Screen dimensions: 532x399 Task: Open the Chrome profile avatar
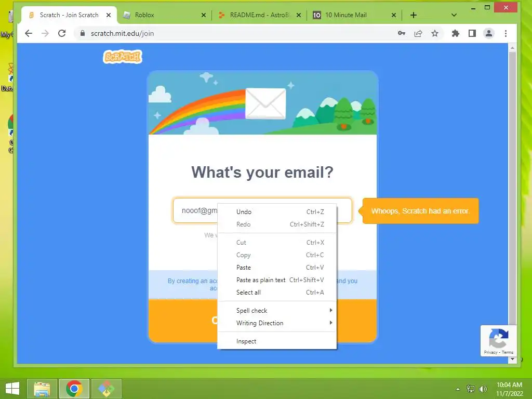pos(488,33)
